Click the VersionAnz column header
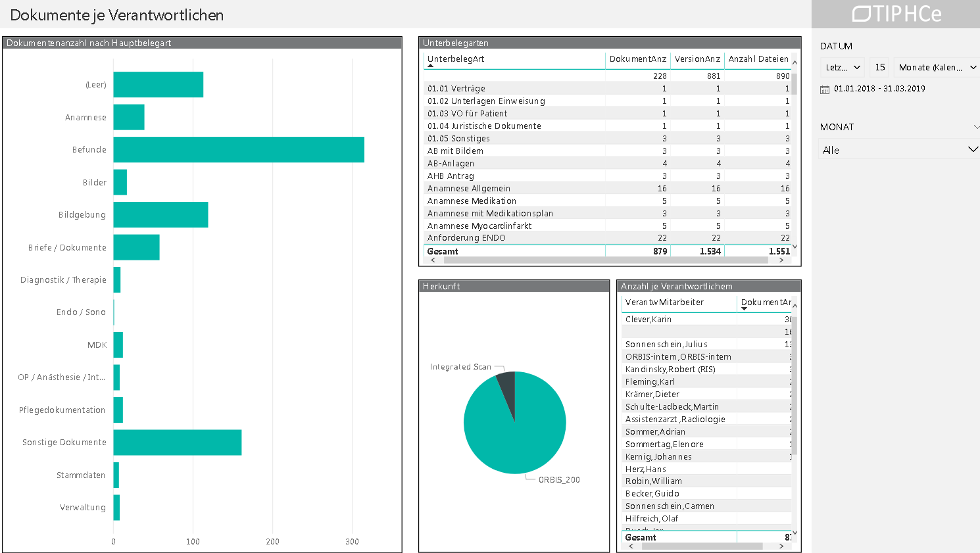 coord(697,59)
